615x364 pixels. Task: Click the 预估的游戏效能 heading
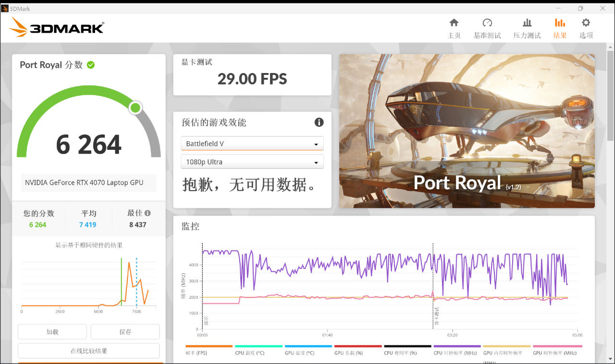click(x=214, y=122)
